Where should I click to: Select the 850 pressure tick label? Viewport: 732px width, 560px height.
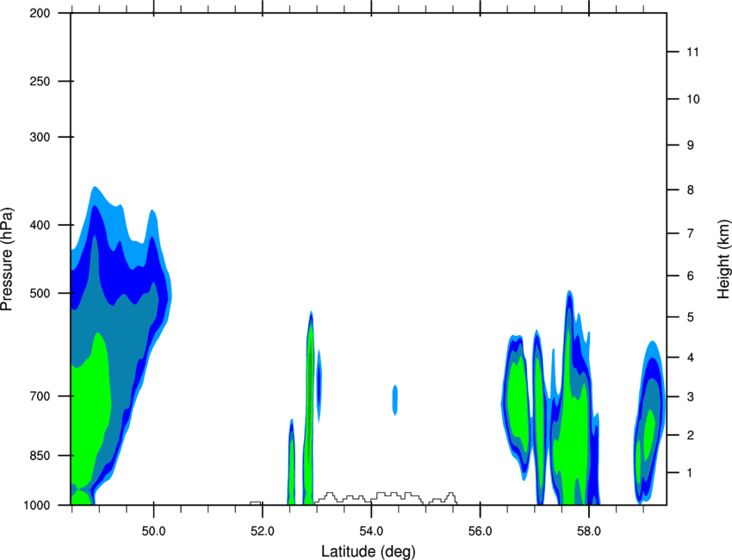coord(40,456)
